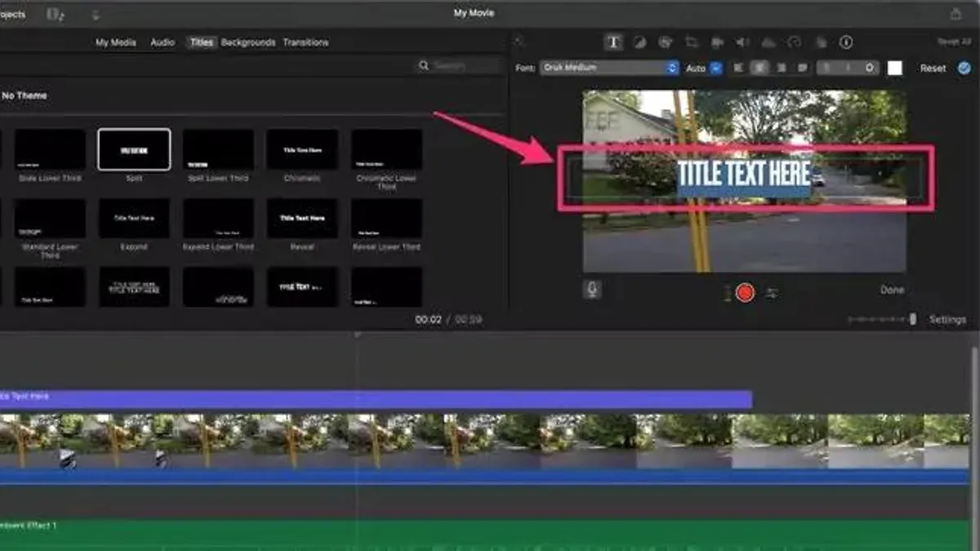Click the My Movie project title
Viewport: 980px width, 551px height.
pos(474,13)
